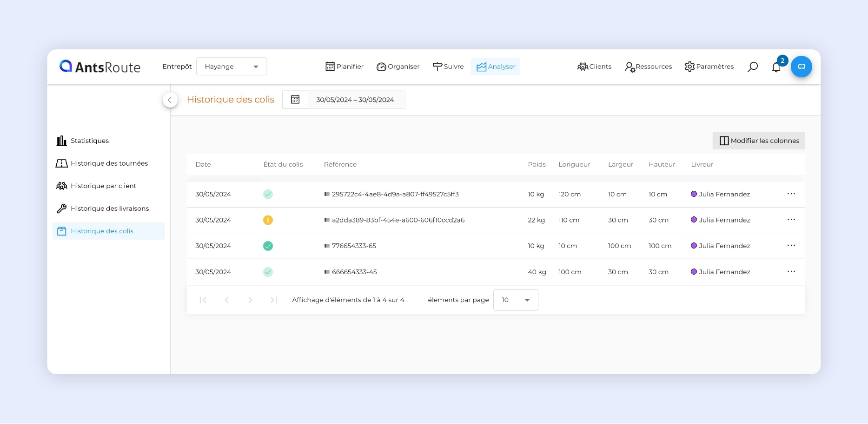Open the Entrepôt Hayange dropdown
868x424 pixels.
coord(232,67)
